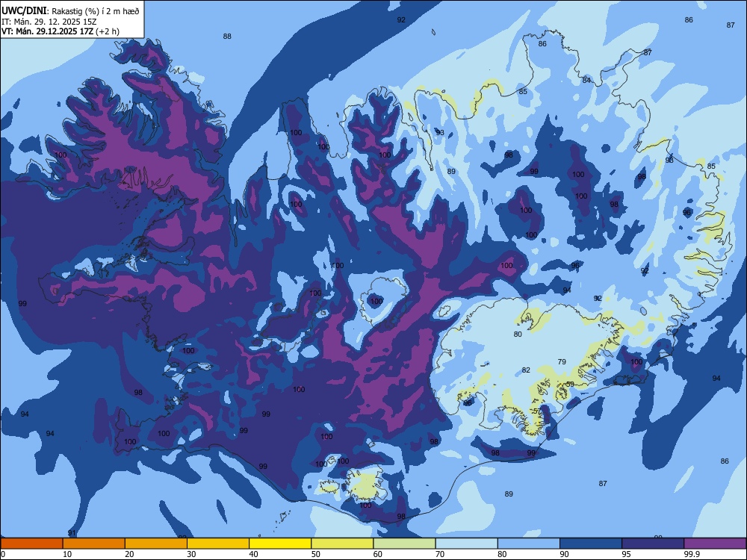Select the dark indigo 95–99.9 legend swatch
747x560 pixels.
(x=653, y=544)
